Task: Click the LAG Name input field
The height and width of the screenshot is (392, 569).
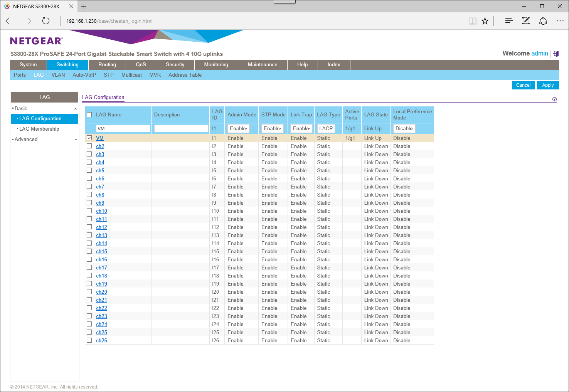Action: (x=123, y=129)
